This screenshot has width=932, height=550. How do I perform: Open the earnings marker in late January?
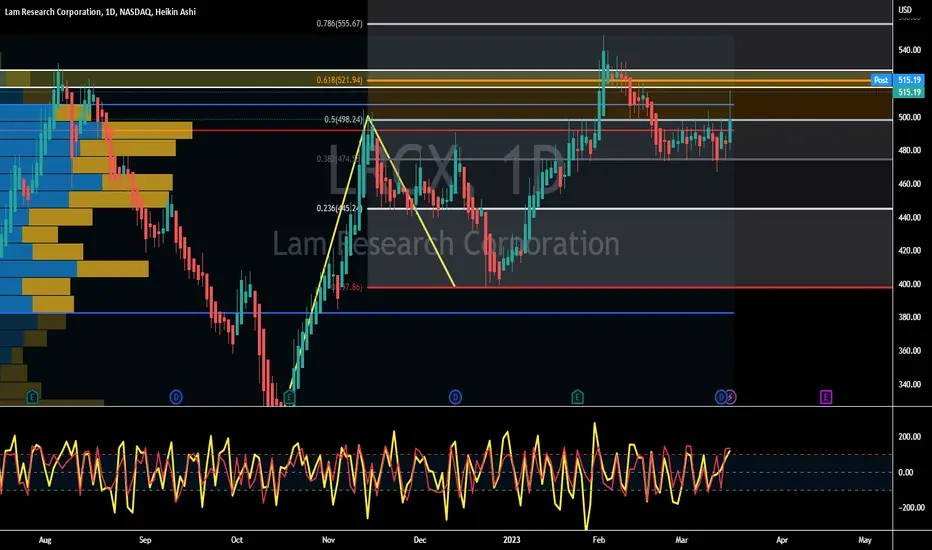577,397
